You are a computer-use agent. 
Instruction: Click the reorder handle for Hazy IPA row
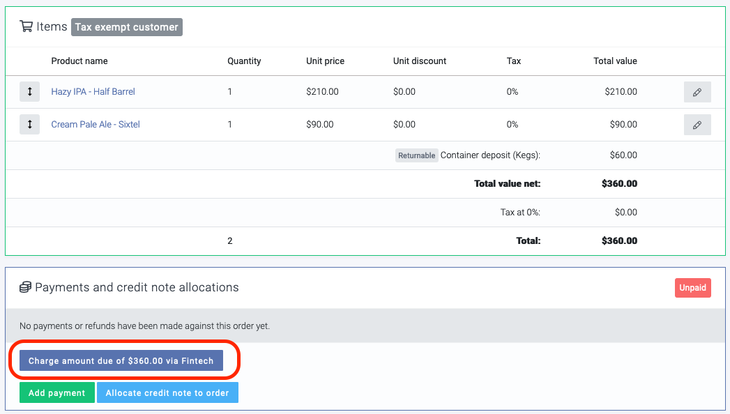pos(30,92)
